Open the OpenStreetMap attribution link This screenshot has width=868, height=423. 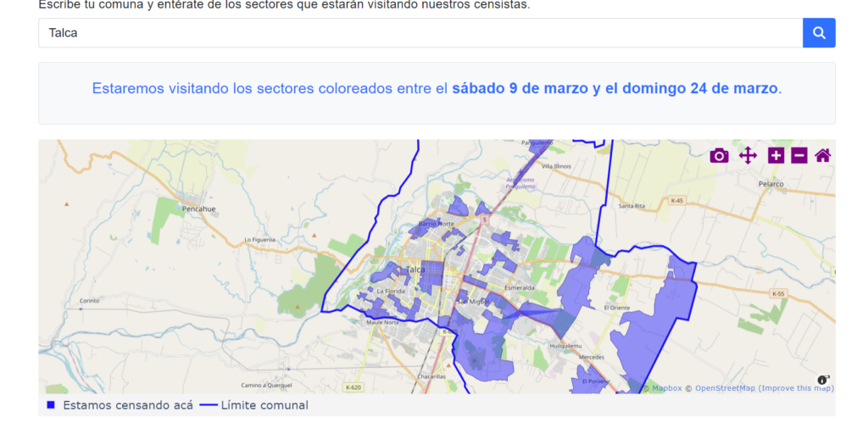(x=723, y=388)
